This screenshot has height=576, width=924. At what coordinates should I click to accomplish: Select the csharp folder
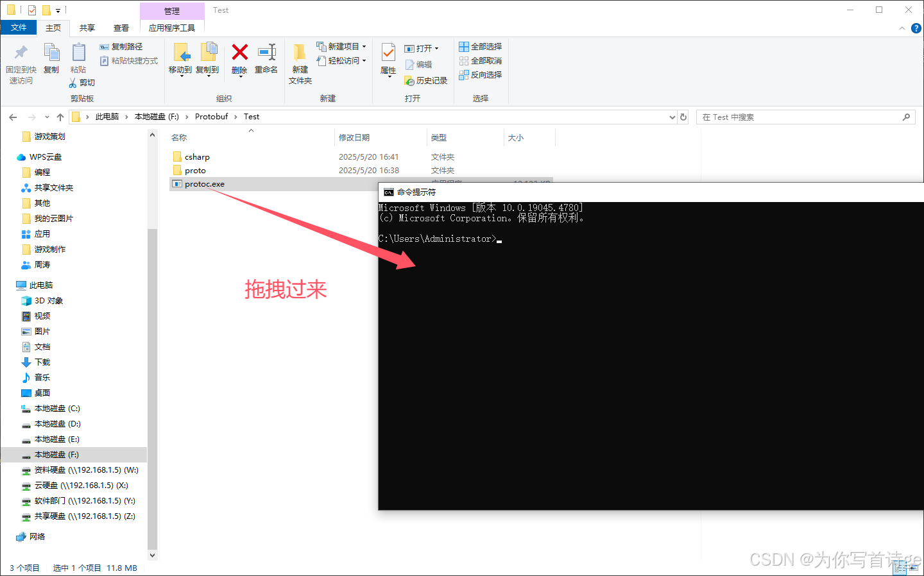click(x=197, y=157)
